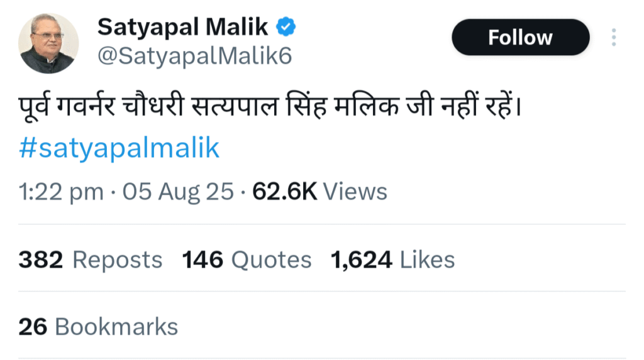Open the three-dot more options menu
The image size is (644, 360).
pos(613,38)
